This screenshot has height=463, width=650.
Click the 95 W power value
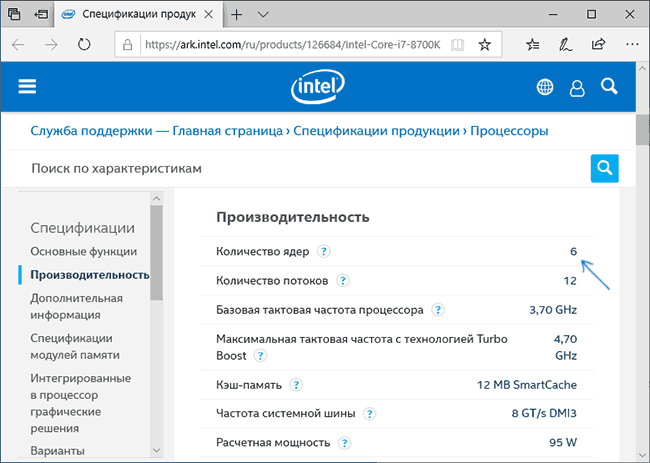tap(563, 443)
